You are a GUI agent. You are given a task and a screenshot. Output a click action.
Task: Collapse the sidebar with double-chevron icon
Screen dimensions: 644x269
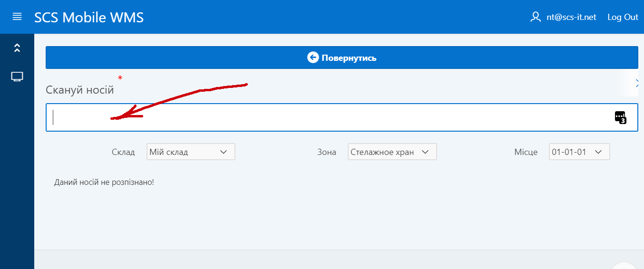click(x=17, y=48)
